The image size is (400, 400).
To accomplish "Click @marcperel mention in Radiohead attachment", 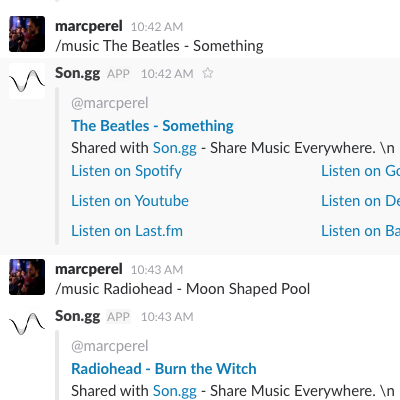I will 110,346.
